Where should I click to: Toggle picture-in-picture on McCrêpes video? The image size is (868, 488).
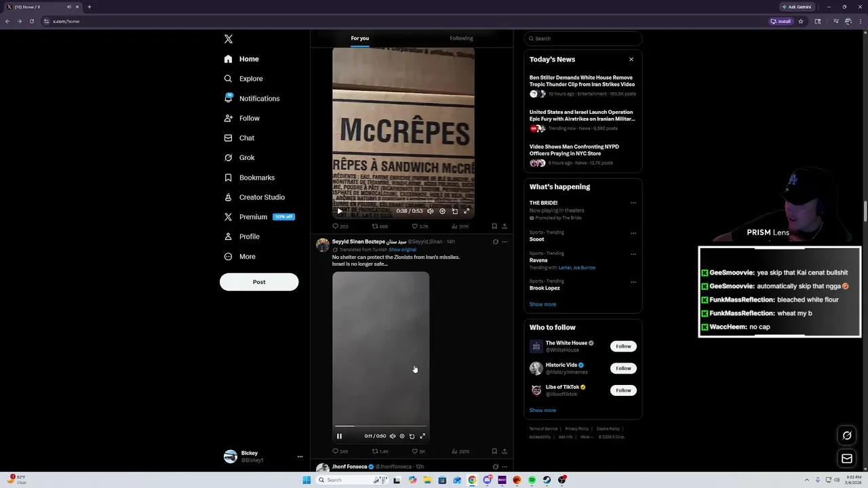point(454,211)
